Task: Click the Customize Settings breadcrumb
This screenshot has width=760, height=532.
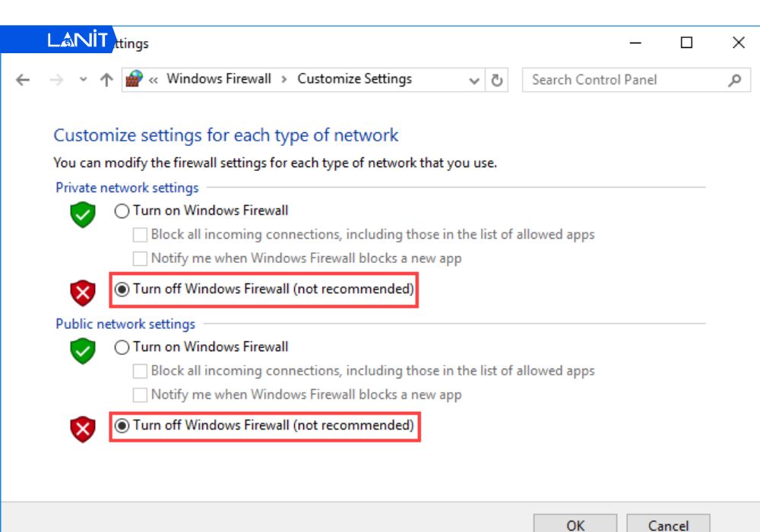Action: point(354,79)
